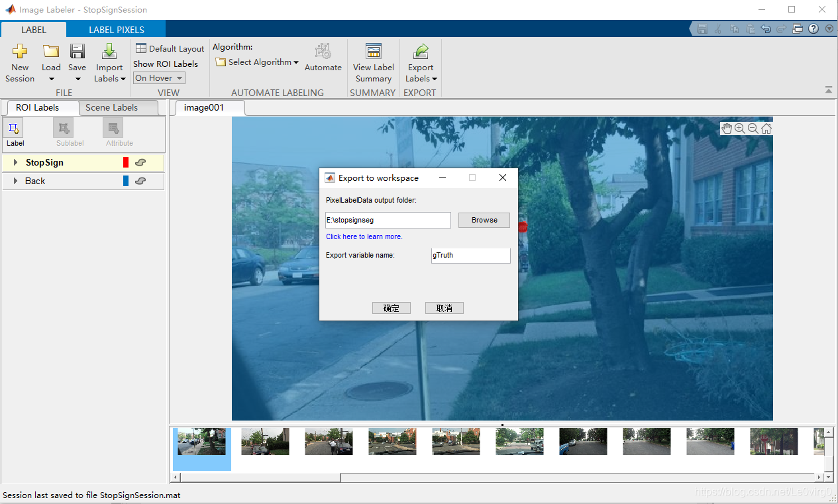Click the Save disk icon in ribbon
838x504 pixels.
[78, 52]
